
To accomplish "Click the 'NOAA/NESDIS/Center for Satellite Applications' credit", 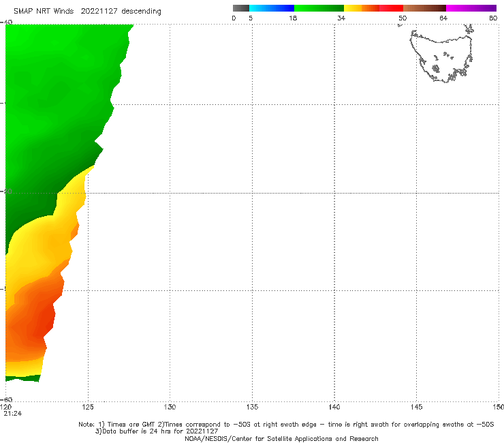I will coord(281,438).
